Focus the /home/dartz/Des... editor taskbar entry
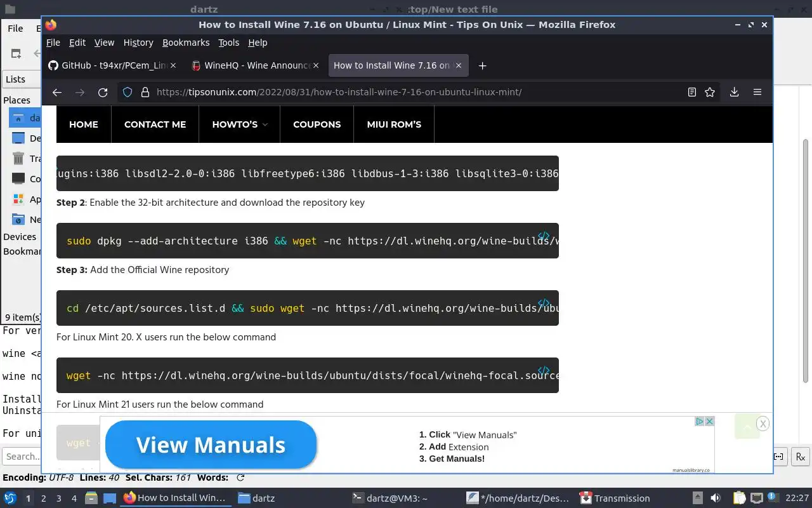The width and height of the screenshot is (812, 508). tap(518, 498)
